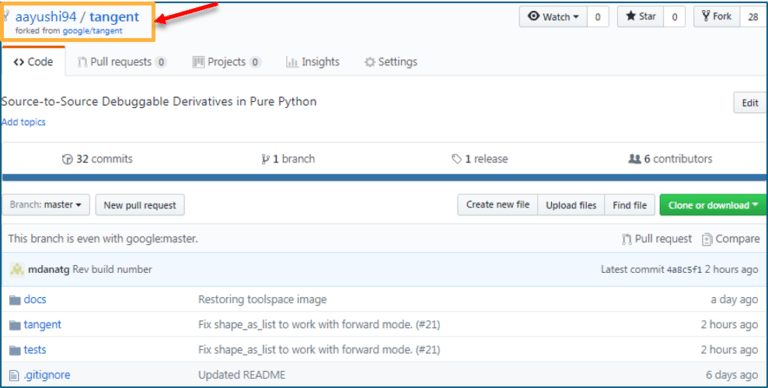The width and height of the screenshot is (768, 388).
Task: Open the tangent repository name link
Action: 114,17
